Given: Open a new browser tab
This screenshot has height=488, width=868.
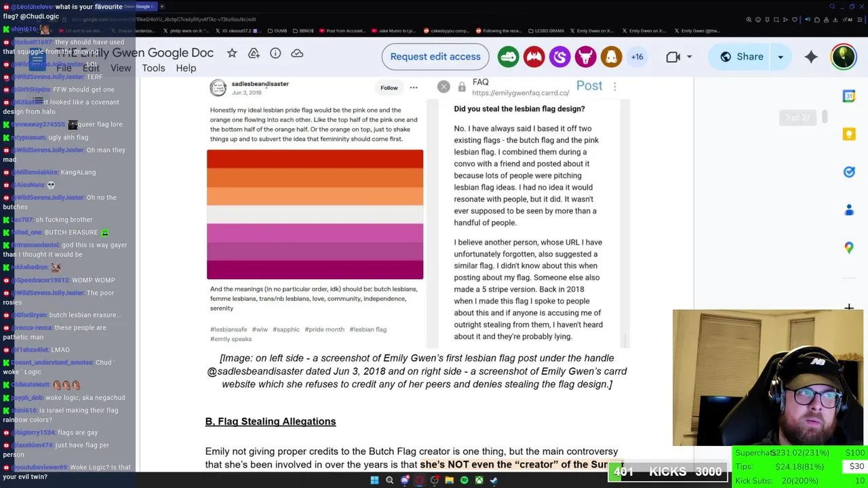Looking at the screenshot, I should click(x=162, y=7).
